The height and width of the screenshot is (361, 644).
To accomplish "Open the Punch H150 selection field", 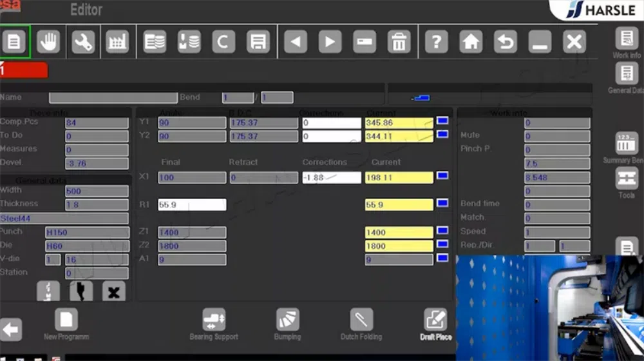I will tap(87, 232).
